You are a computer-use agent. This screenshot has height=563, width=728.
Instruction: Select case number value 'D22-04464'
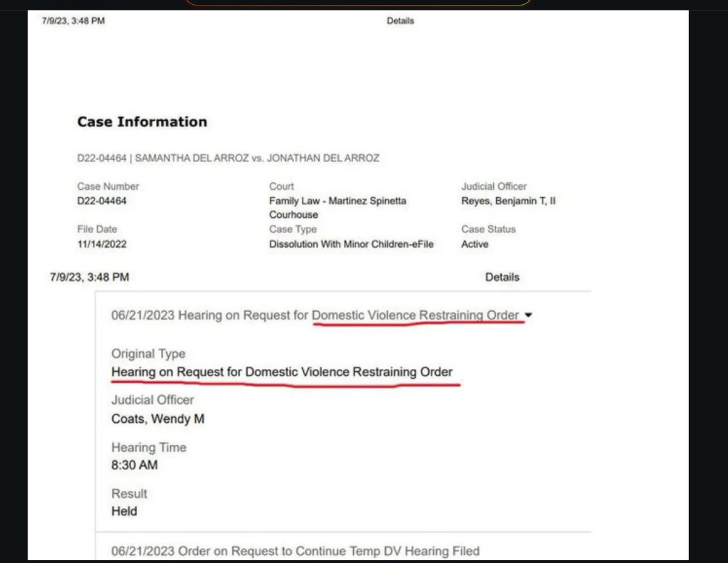point(102,201)
